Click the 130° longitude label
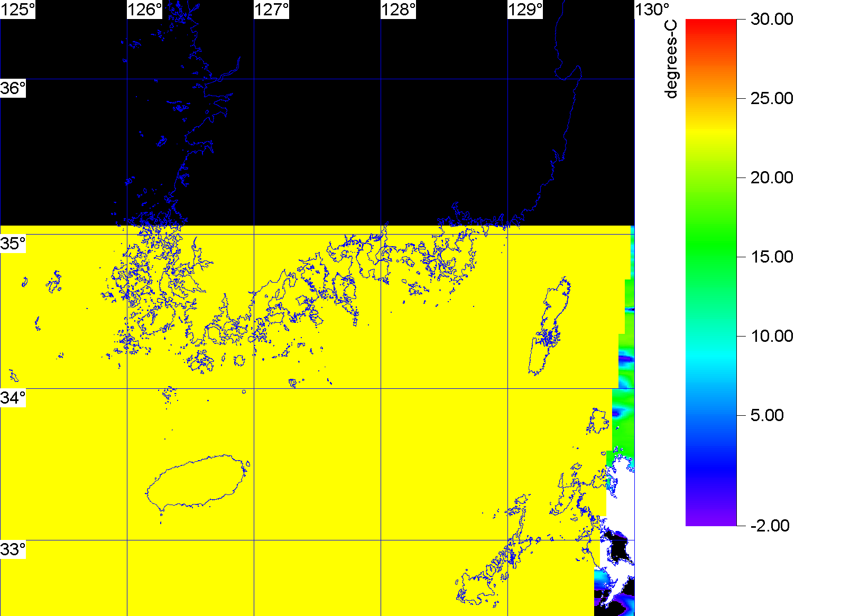The image size is (841, 616). coord(652,10)
